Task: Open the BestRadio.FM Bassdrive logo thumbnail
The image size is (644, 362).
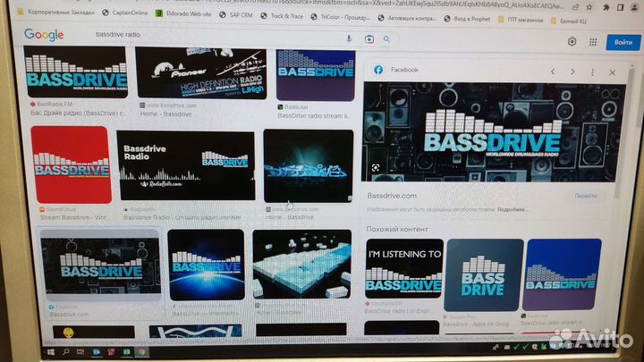Action: click(x=75, y=72)
